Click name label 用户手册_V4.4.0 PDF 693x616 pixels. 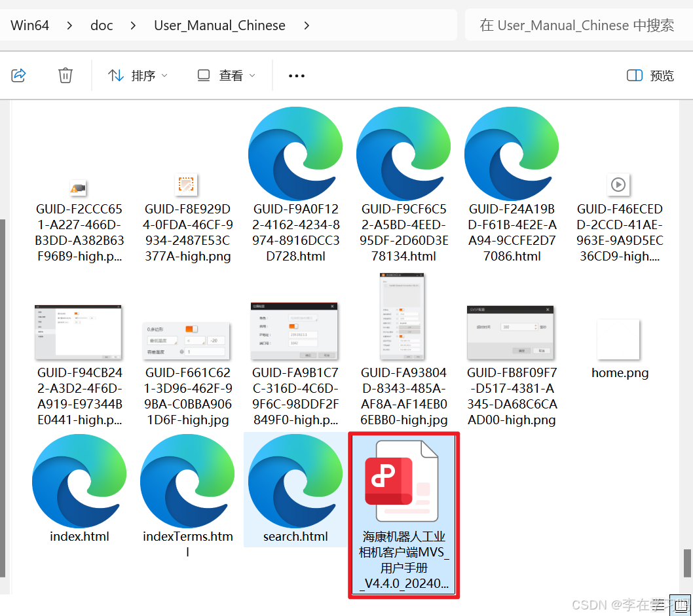[x=404, y=560]
